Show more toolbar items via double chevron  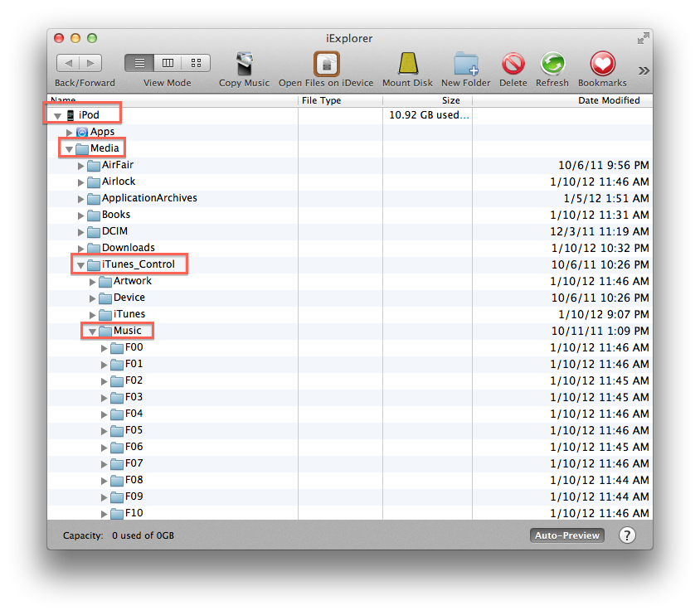[x=644, y=70]
